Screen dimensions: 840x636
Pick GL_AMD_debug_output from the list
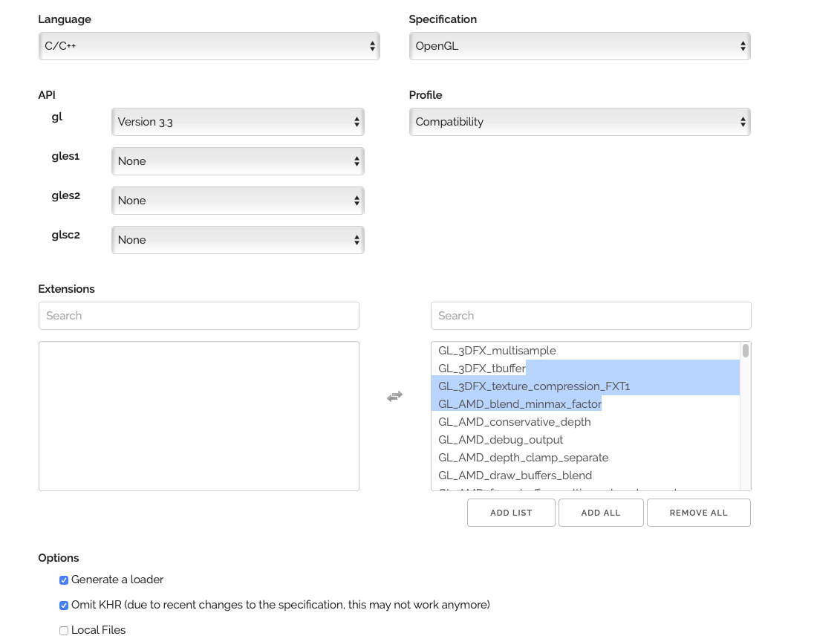click(501, 440)
